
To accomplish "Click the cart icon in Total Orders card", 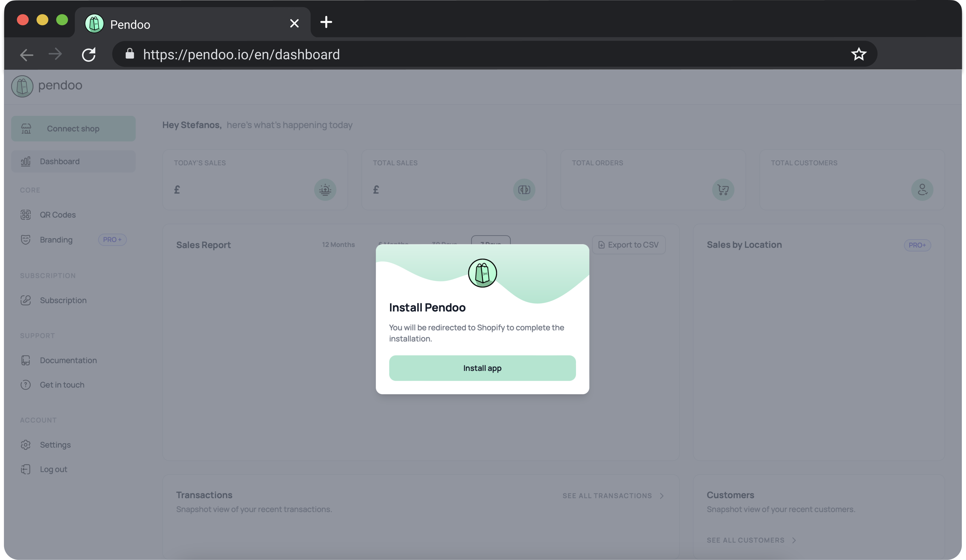I will pos(723,190).
